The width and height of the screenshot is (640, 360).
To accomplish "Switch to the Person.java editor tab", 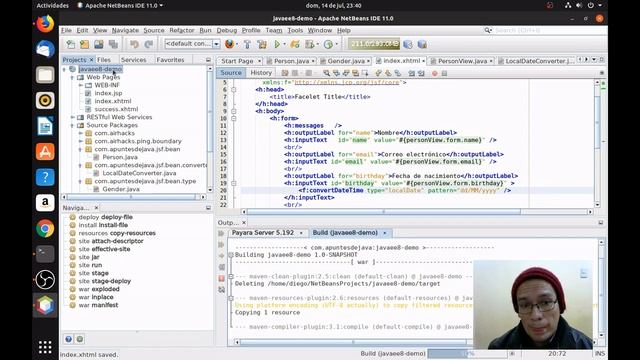I will 291,61.
